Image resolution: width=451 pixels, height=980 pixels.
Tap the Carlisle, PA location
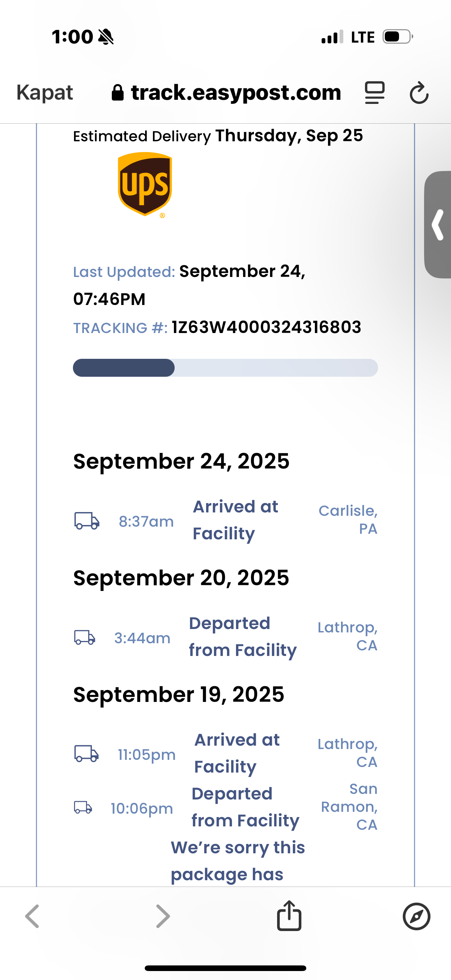(x=348, y=519)
